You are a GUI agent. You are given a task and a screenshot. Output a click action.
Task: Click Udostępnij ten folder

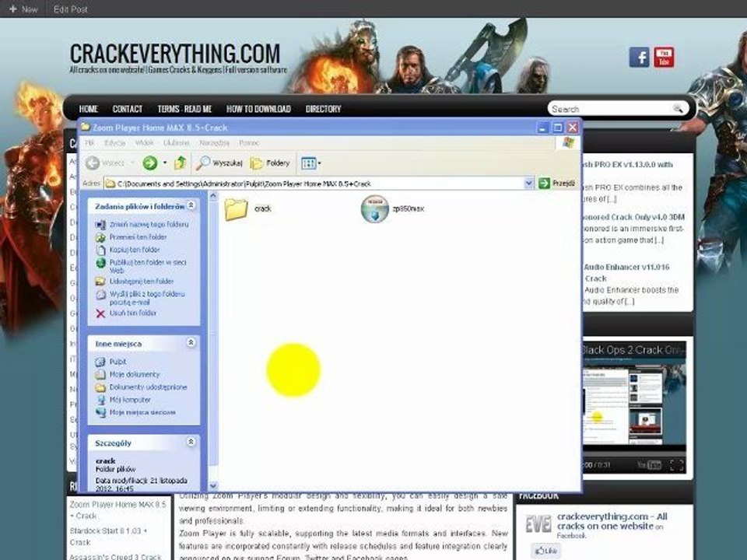(x=142, y=282)
